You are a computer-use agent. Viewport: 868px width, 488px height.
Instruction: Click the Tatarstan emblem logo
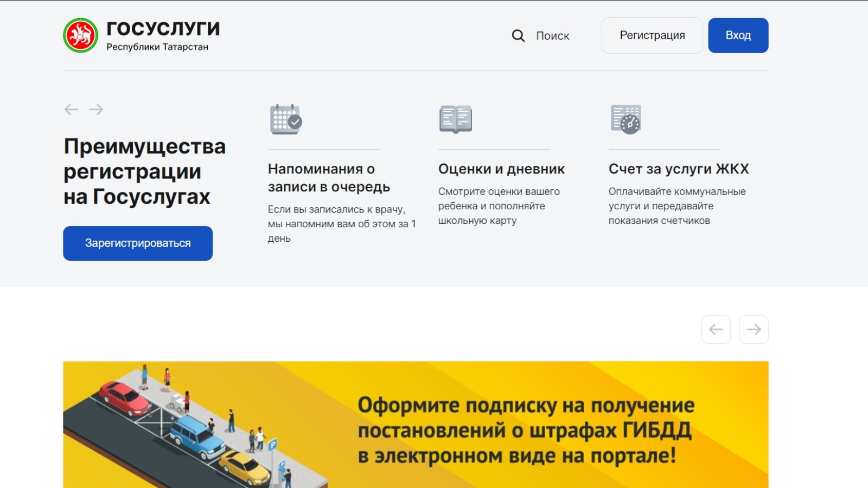coord(80,35)
